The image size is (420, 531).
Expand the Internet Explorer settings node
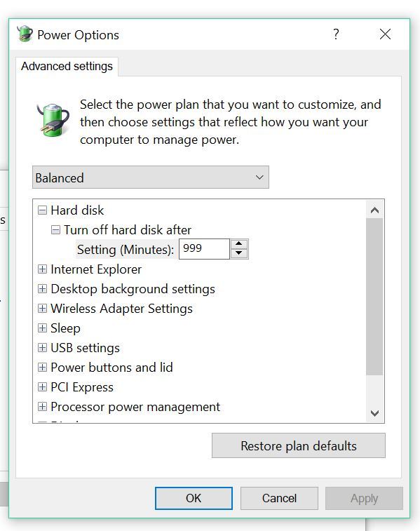coord(42,269)
